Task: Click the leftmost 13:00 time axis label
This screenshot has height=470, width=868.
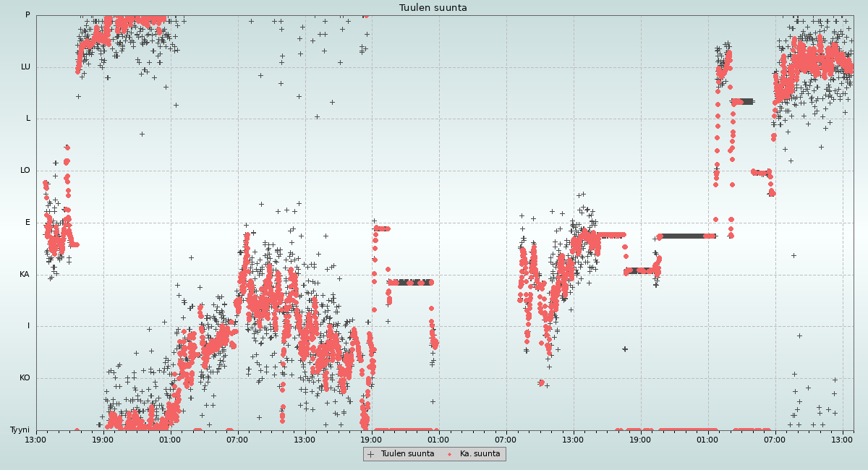Action: coord(36,439)
